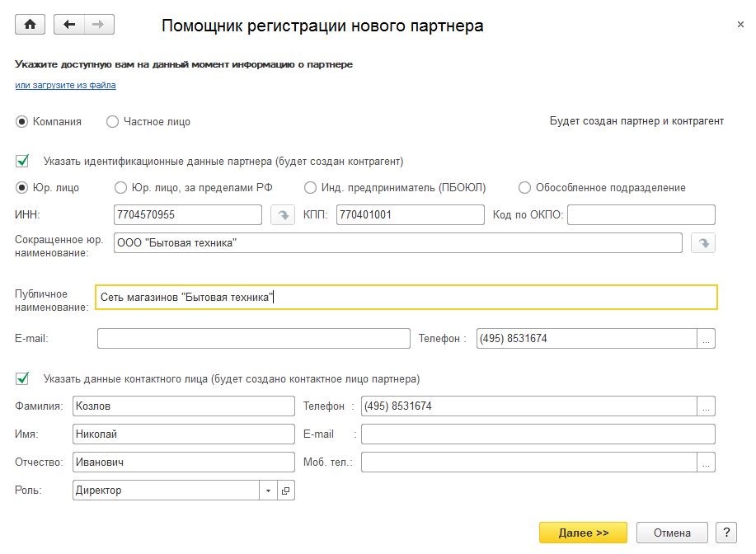This screenshot has height=554, width=756.
Task: Select Обособленное подразделение radio button
Action: point(524,188)
